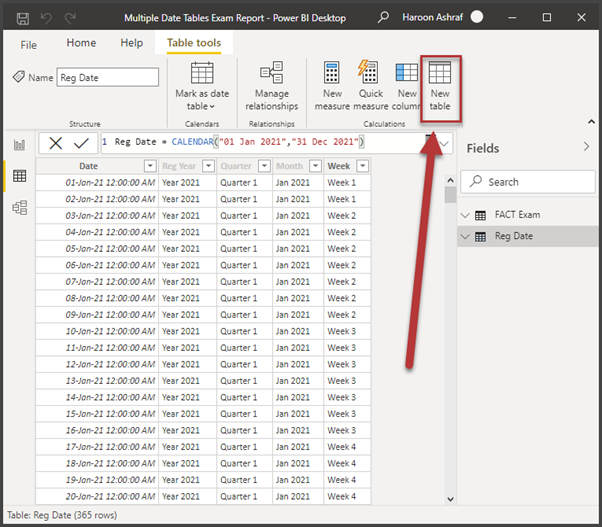Select the Week column header
This screenshot has height=527, width=602.
tap(339, 166)
